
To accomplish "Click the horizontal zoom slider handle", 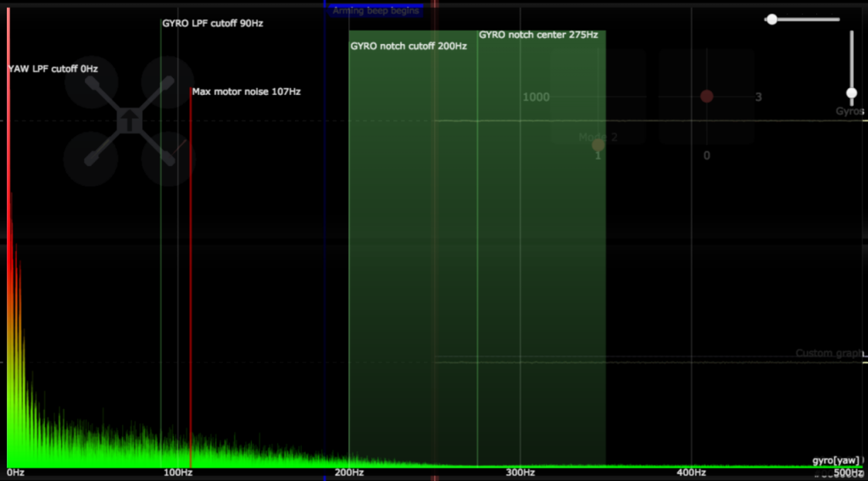I will [771, 19].
